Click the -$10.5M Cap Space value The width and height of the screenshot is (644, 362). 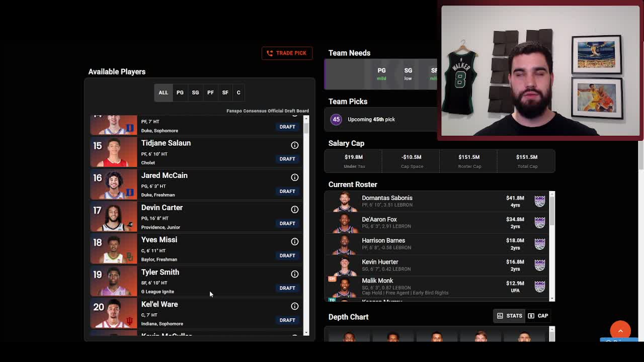(x=412, y=157)
